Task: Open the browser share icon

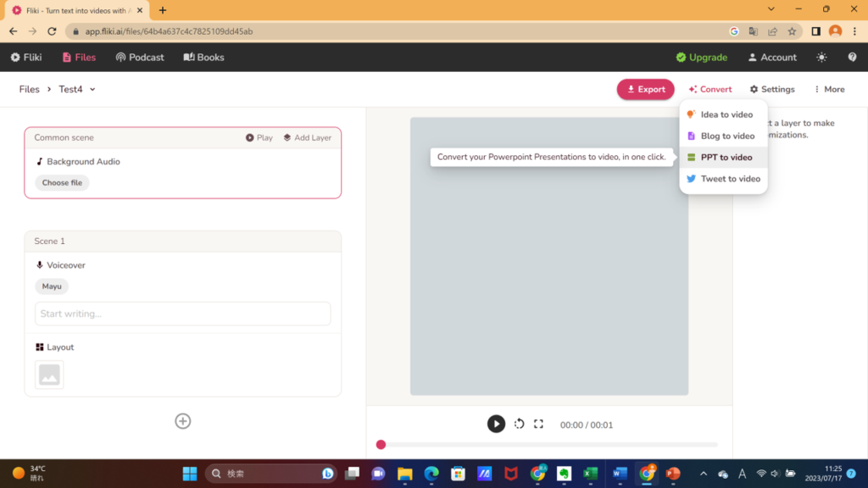Action: click(772, 31)
